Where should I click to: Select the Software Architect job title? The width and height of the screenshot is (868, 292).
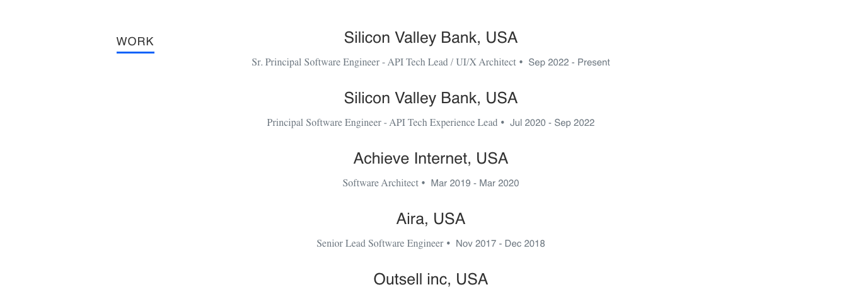pyautogui.click(x=380, y=183)
